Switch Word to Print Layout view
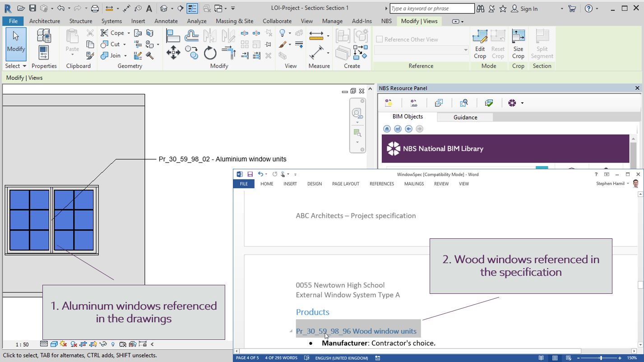The height and width of the screenshot is (362, 644). [555, 358]
